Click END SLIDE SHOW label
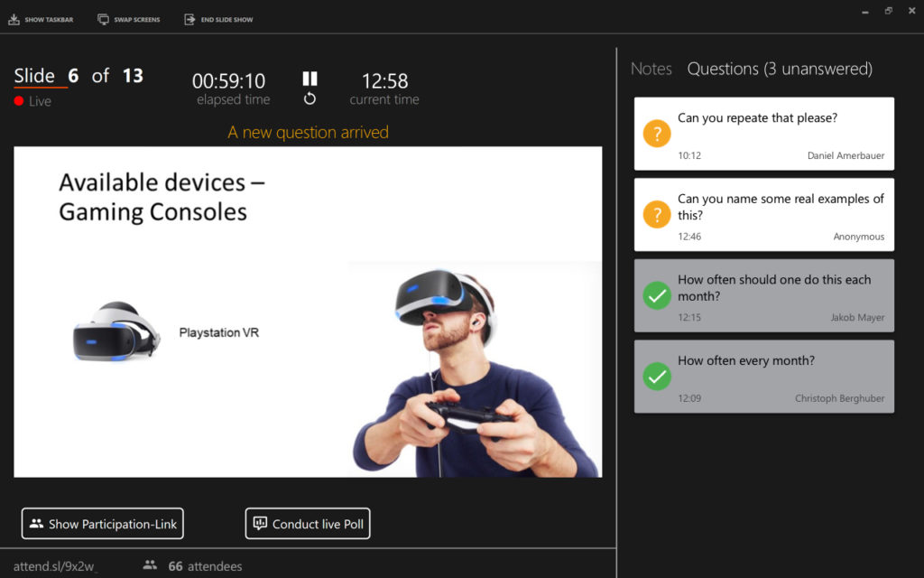This screenshot has height=578, width=924. [x=226, y=20]
